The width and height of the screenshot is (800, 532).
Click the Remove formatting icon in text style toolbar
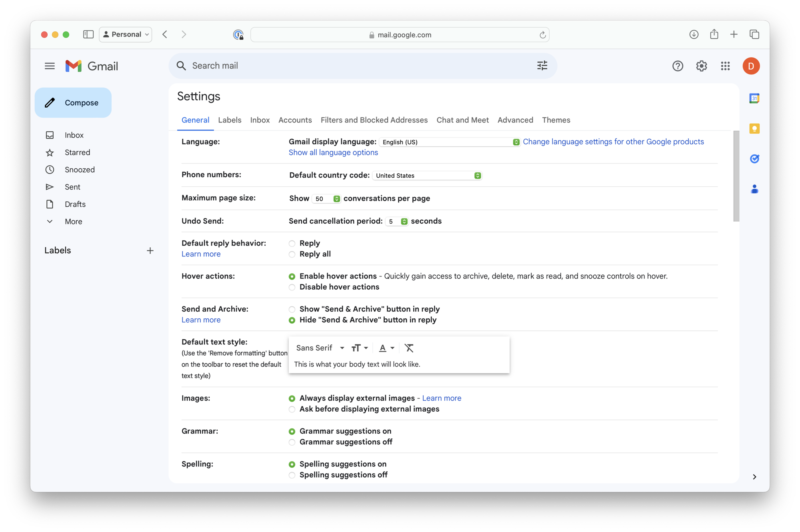click(409, 348)
